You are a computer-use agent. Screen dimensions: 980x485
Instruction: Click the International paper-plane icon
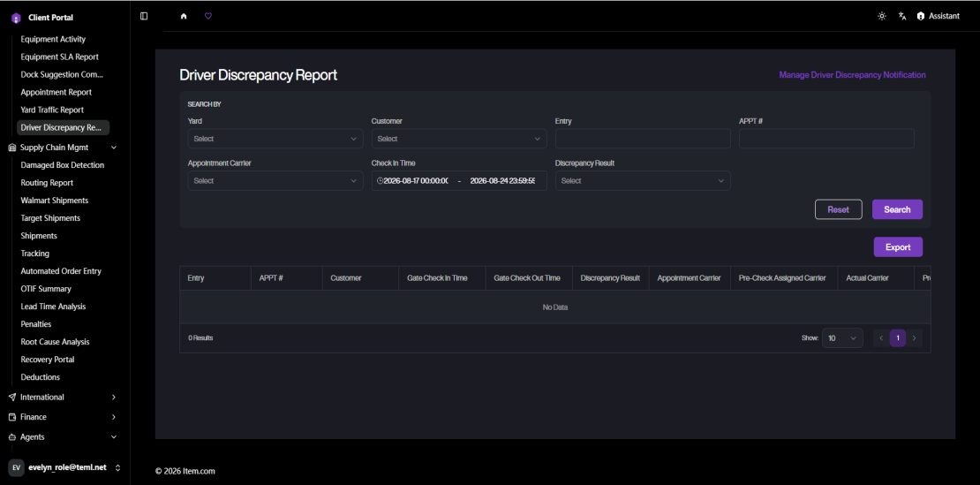12,397
